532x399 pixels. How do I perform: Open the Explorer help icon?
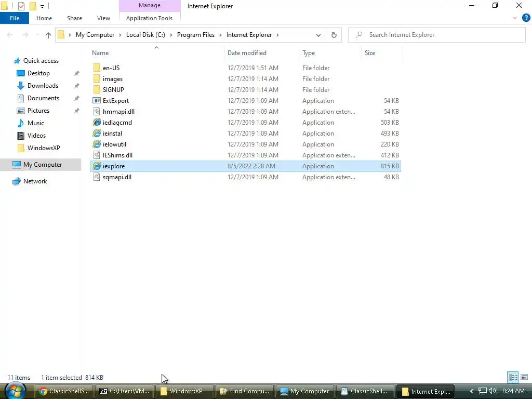tap(526, 18)
